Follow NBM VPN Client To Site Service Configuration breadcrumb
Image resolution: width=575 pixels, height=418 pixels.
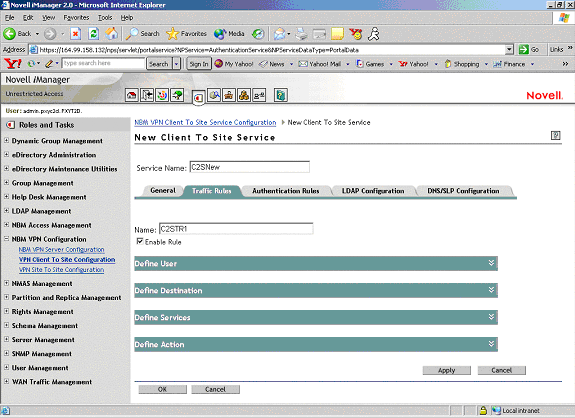[205, 122]
